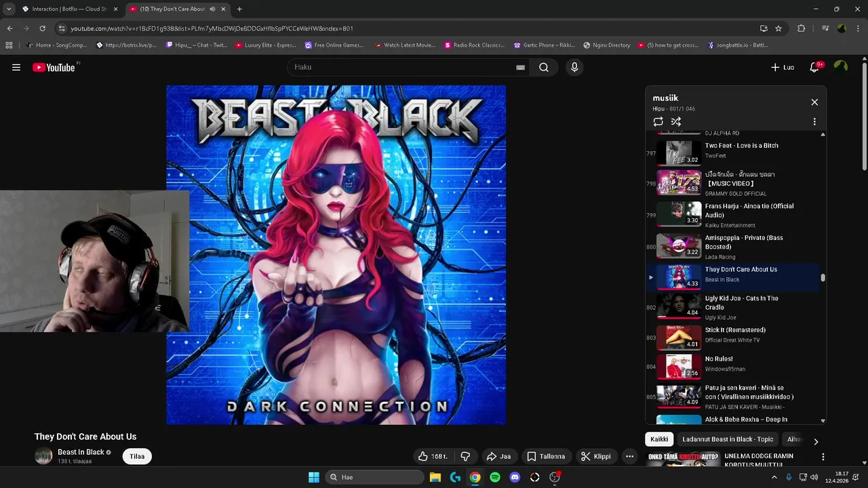Reload the page

click(x=42, y=28)
